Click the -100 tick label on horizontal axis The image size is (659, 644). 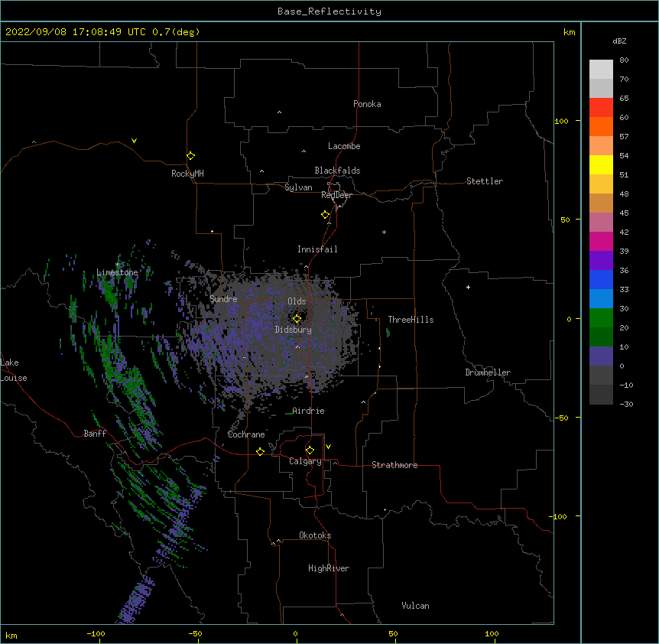96,634
